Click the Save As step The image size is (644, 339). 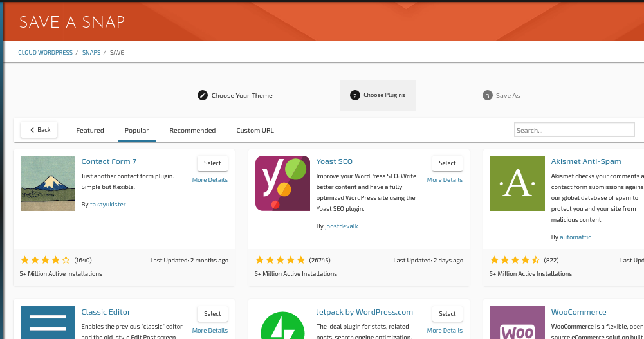501,95
